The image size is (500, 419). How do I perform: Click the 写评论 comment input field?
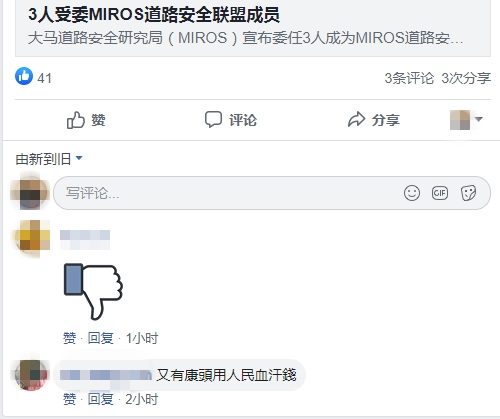(272, 193)
